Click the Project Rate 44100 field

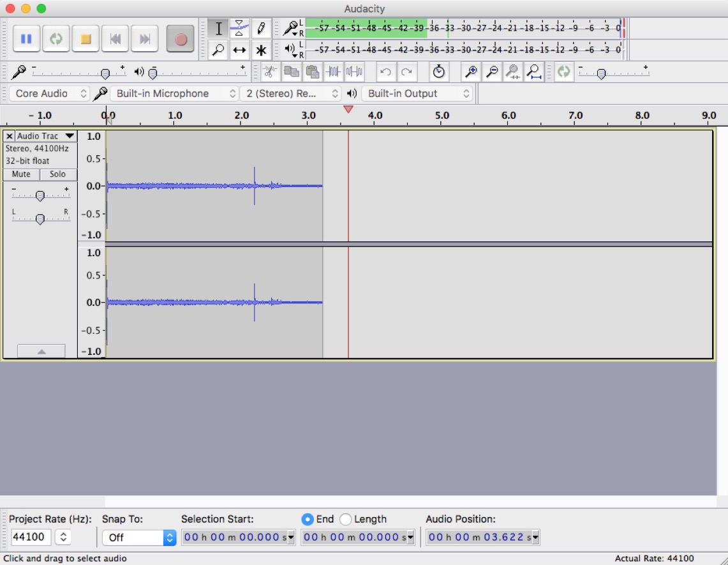(31, 537)
